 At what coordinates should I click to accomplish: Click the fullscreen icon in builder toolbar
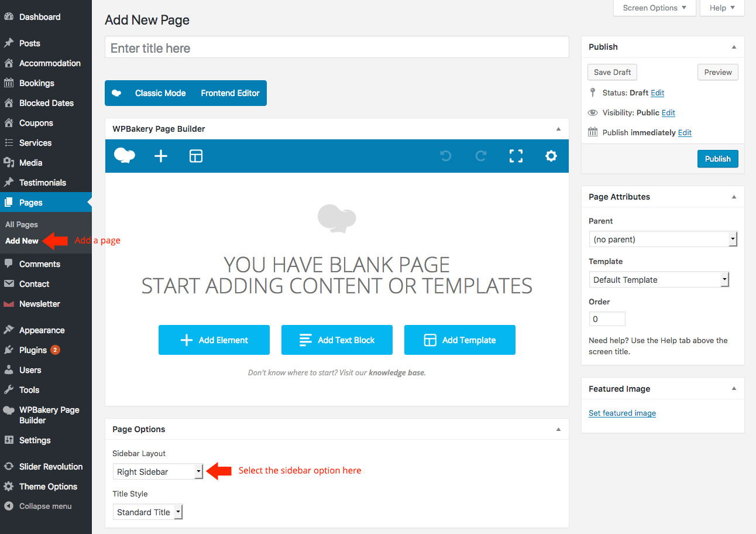coord(516,156)
